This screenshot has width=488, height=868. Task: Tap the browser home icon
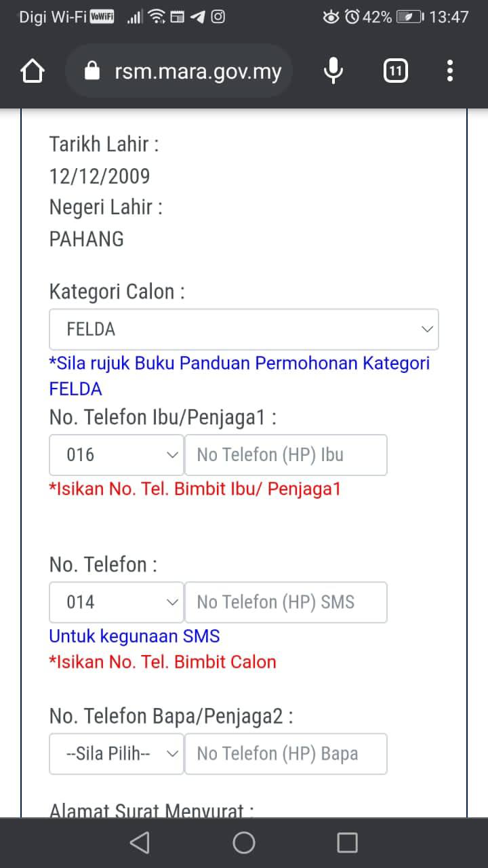click(x=33, y=71)
